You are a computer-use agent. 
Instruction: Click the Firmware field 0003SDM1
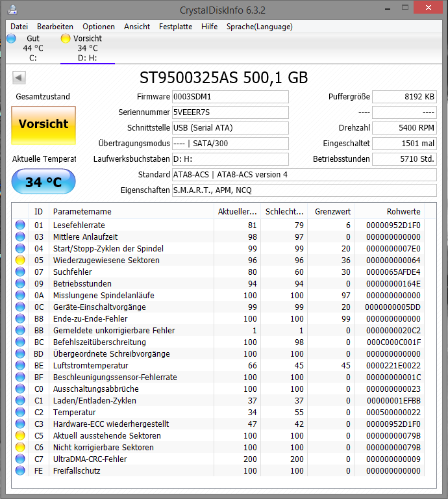(x=230, y=97)
